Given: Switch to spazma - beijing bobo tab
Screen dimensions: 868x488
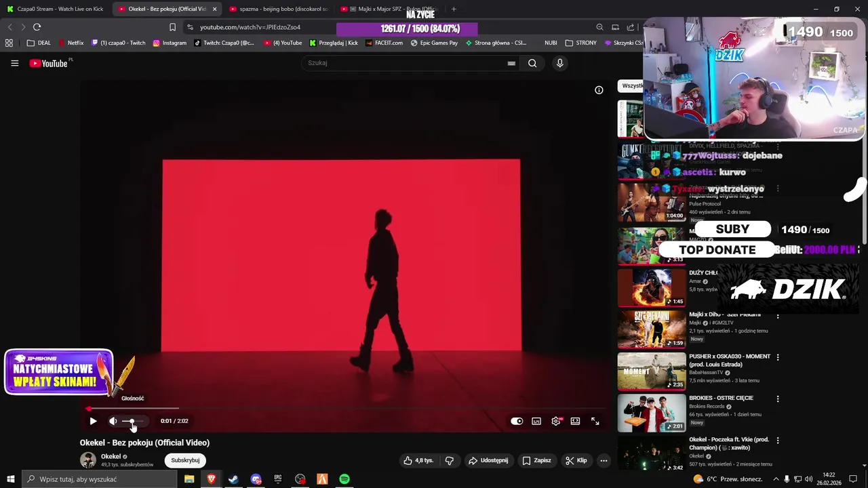Looking at the screenshot, I should (x=278, y=9).
